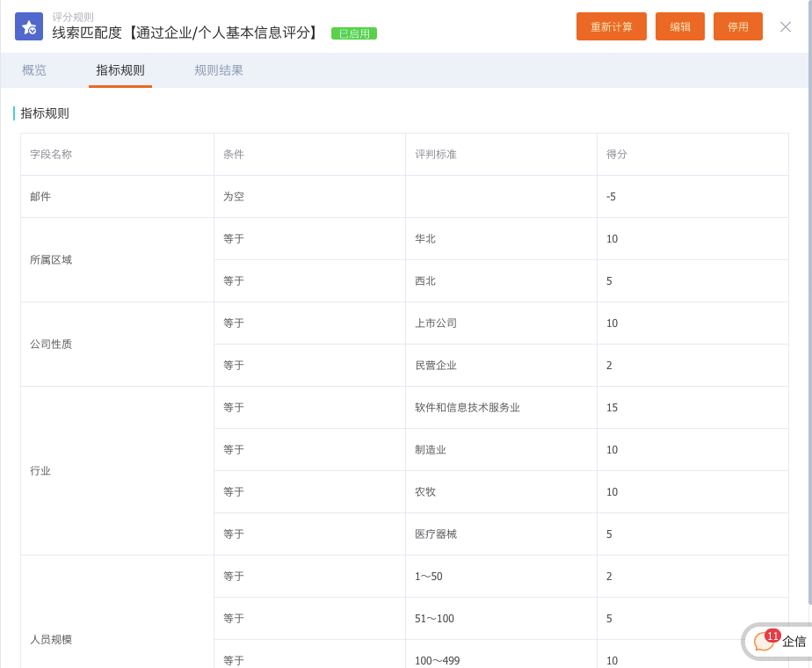
Task: Click the 已启用 status badge
Action: tap(354, 33)
